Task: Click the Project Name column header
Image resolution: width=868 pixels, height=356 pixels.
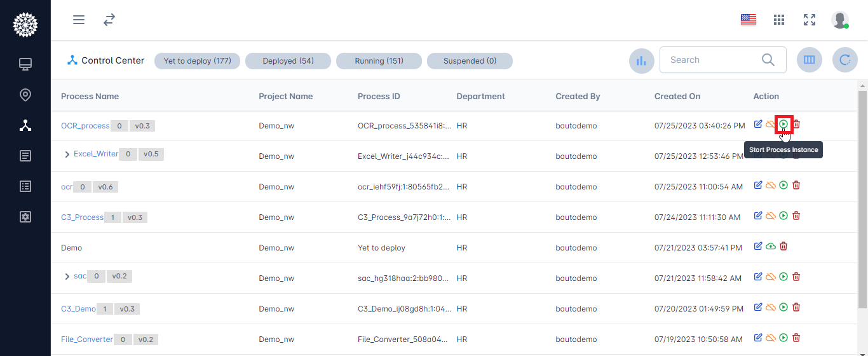Action: click(x=285, y=97)
